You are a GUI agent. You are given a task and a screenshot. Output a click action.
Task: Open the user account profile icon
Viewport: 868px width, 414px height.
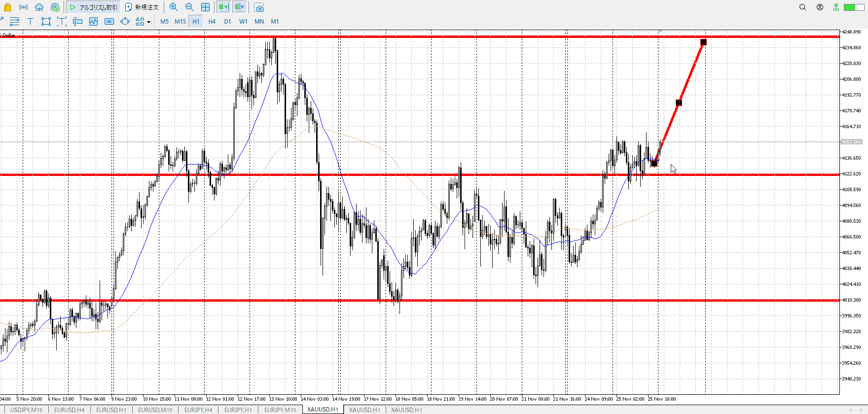(820, 7)
